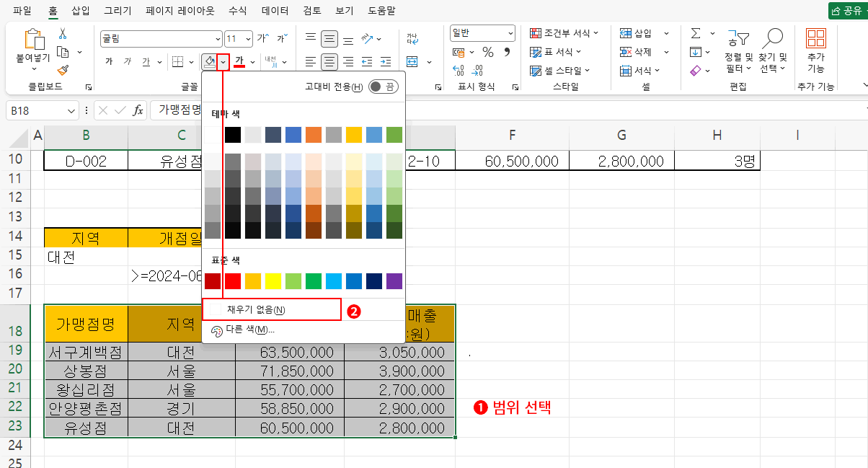Viewport: 868px width, 468px height.
Task: Open the 일반 number format dropdown
Action: click(510, 33)
